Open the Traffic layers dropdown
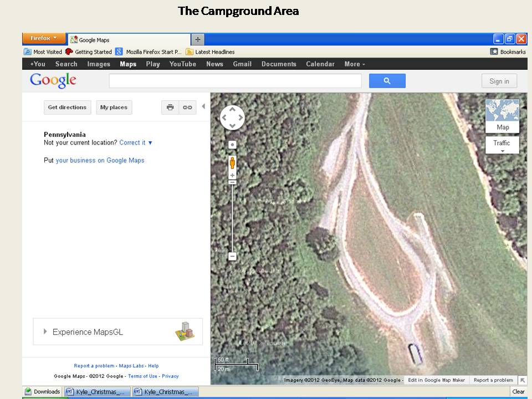This screenshot has height=399, width=532. coord(502,145)
